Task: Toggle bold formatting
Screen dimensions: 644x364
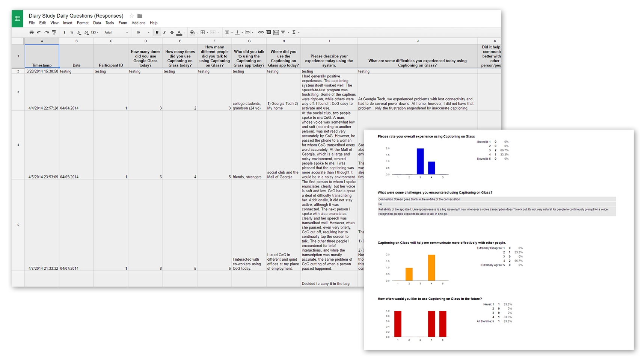Action: [157, 32]
